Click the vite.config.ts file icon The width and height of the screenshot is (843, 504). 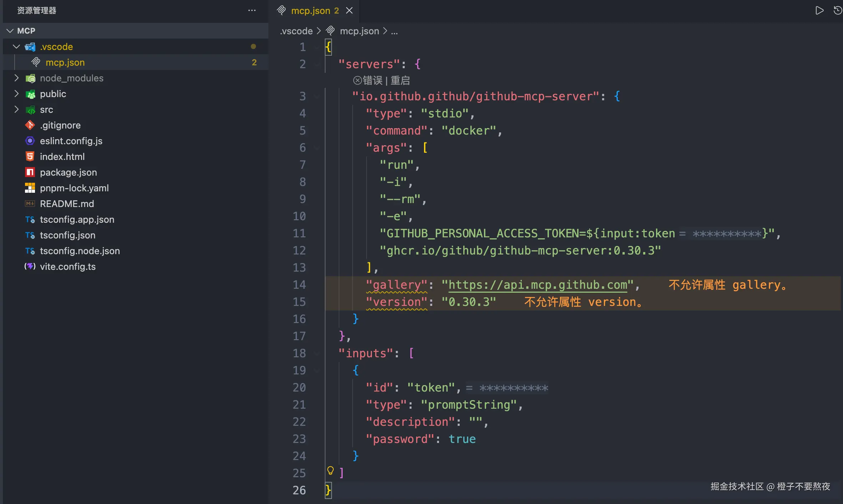[x=30, y=267]
